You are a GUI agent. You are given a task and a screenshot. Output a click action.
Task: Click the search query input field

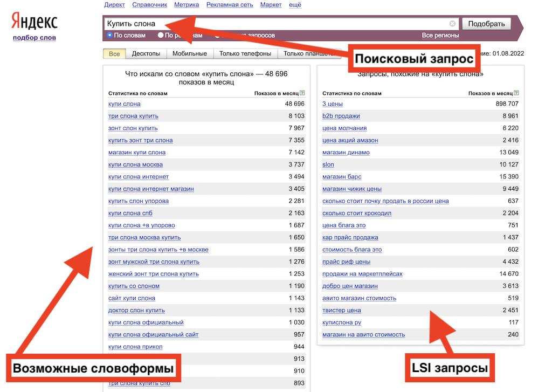point(281,24)
